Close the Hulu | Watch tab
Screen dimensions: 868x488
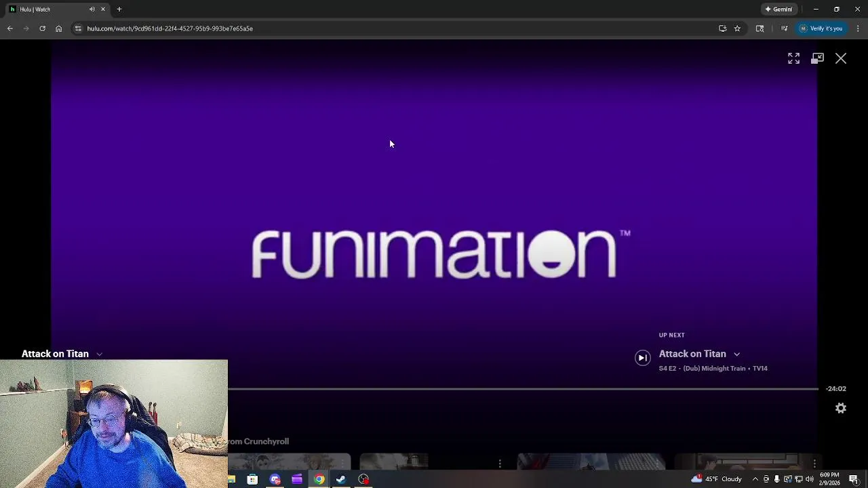coord(103,9)
